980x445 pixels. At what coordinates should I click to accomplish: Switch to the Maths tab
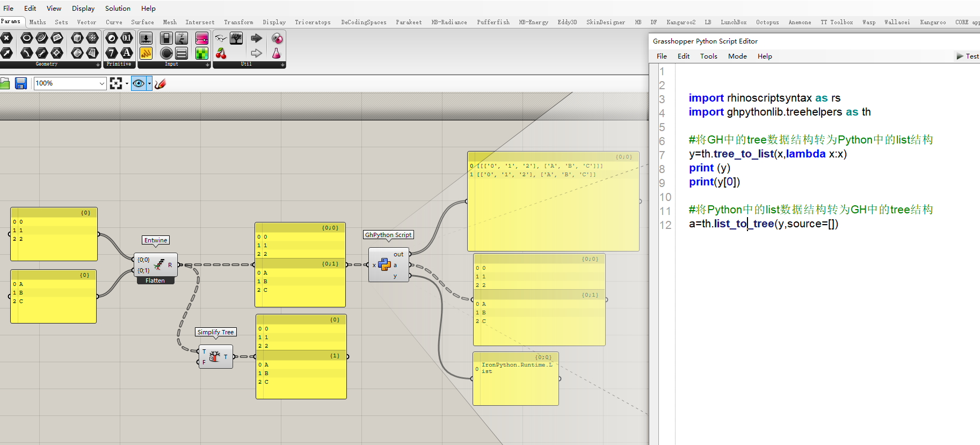click(38, 22)
